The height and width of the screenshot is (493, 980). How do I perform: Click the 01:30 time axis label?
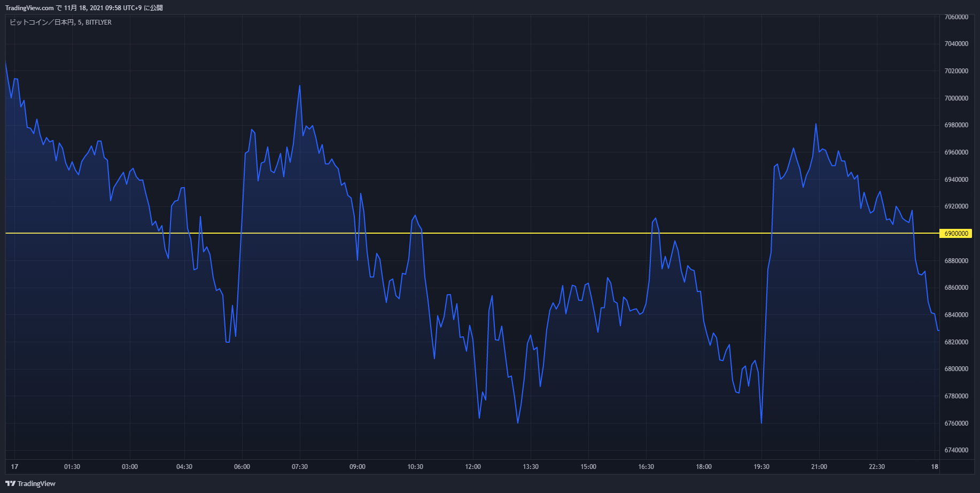point(72,467)
